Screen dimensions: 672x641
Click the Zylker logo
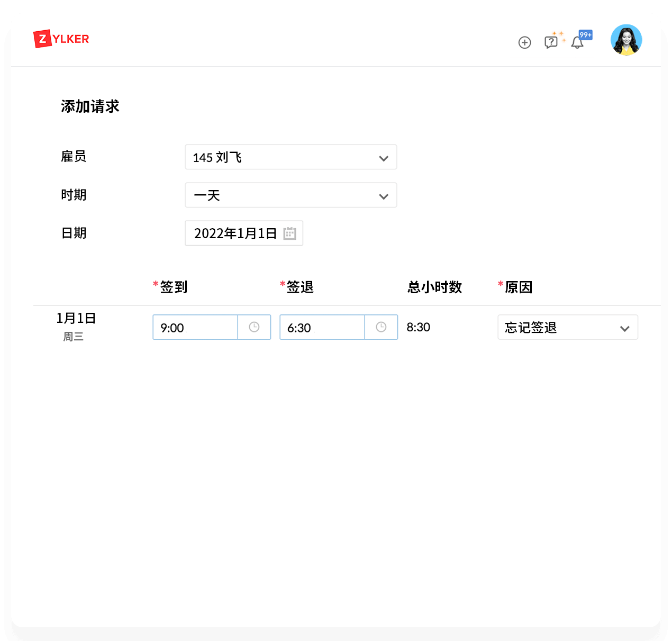pyautogui.click(x=61, y=39)
